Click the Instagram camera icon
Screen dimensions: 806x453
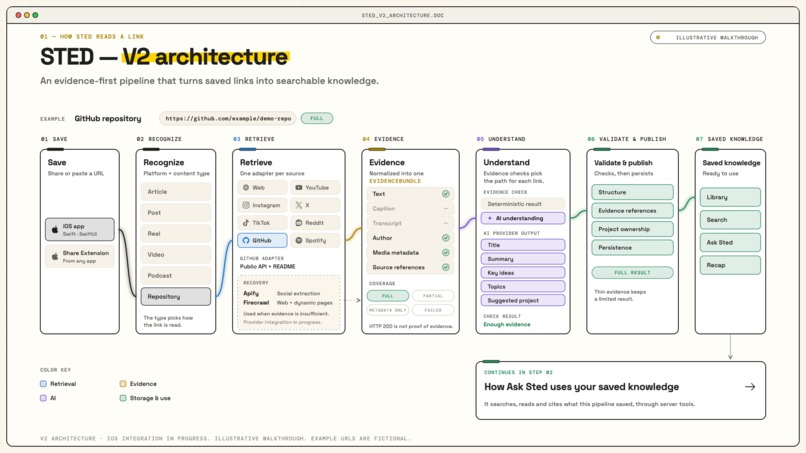pyautogui.click(x=246, y=205)
